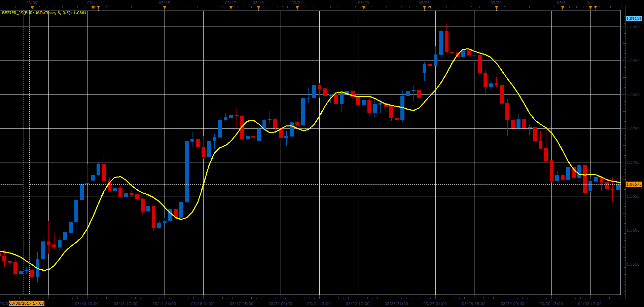644x307 pixels.
Task: Click the 03/30 13:00 time axis label
Action: coord(551,304)
